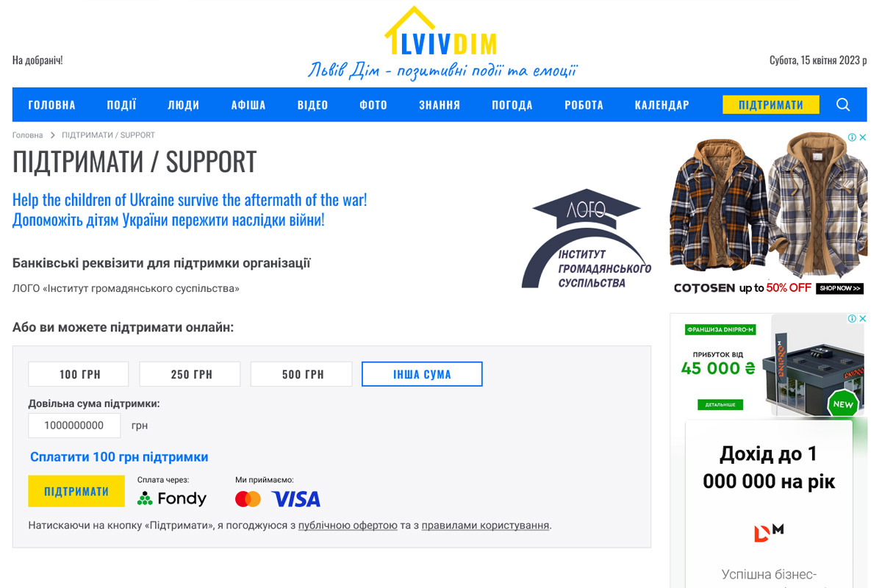Click Головна breadcrumb link
This screenshot has height=588, width=882.
tap(28, 135)
